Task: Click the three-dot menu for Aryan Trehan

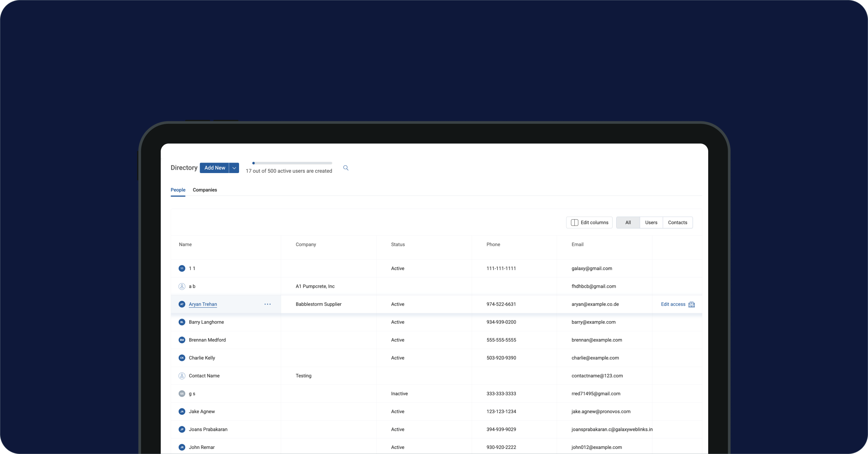Action: pos(268,304)
